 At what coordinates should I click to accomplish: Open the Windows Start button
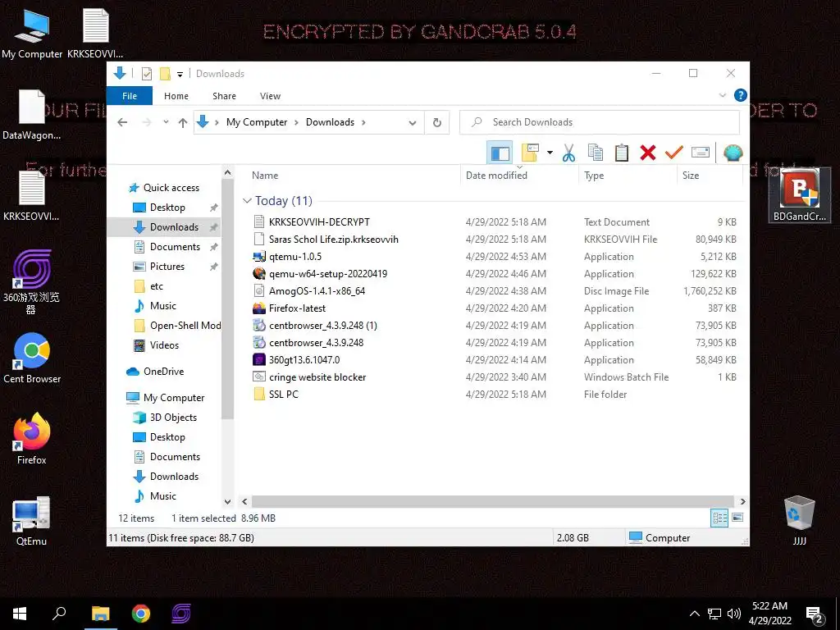[20, 614]
